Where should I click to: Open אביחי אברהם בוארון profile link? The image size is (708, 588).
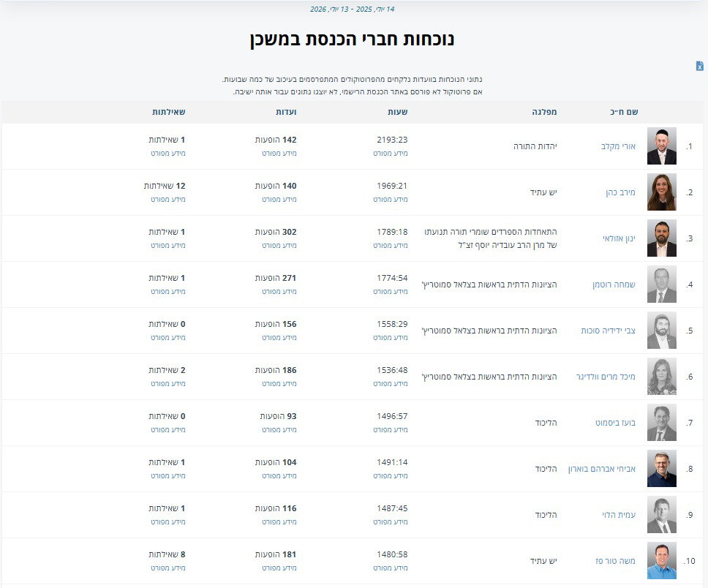click(602, 469)
